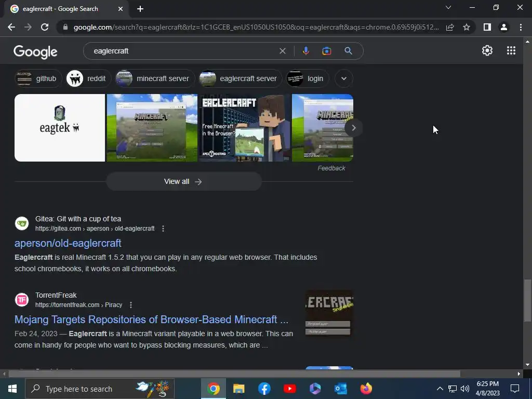Filter results by eaglercraft server chip

coord(241,79)
